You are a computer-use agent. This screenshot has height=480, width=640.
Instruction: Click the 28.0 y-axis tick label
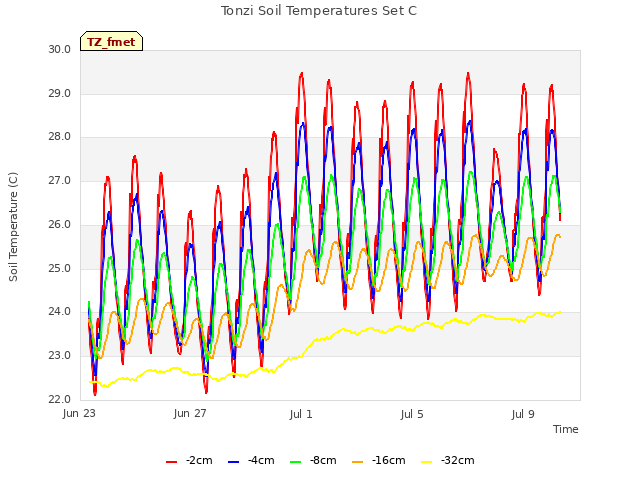tap(60, 137)
